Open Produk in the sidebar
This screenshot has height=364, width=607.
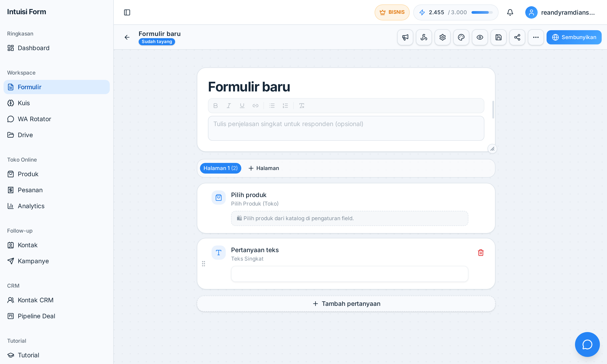coord(56,174)
